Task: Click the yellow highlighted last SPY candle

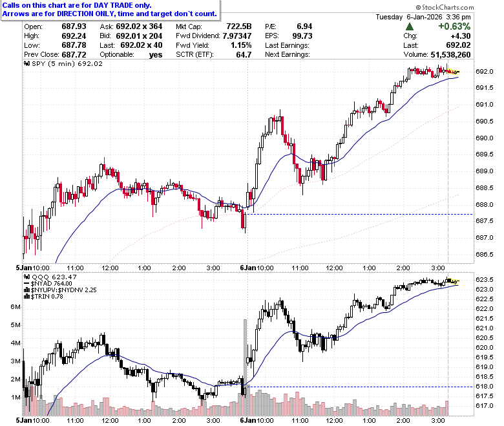Action: click(454, 72)
